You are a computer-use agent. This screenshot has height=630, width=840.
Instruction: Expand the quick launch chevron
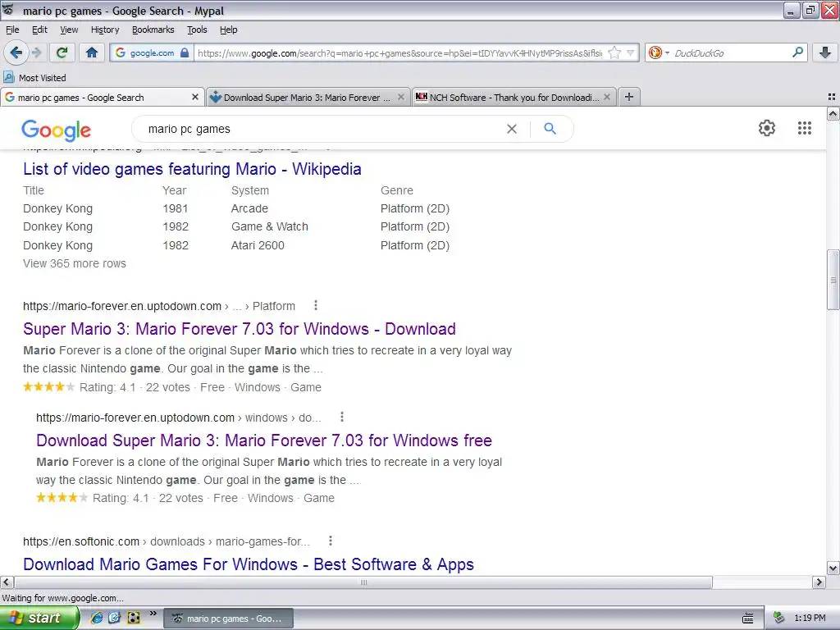[x=153, y=613]
